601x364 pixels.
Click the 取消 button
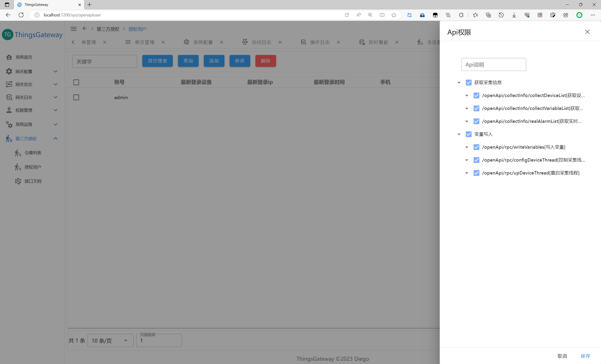coord(562,356)
